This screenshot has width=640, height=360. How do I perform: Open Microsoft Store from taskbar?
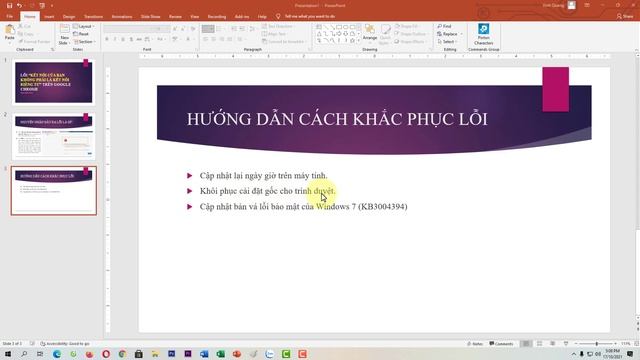click(138, 354)
